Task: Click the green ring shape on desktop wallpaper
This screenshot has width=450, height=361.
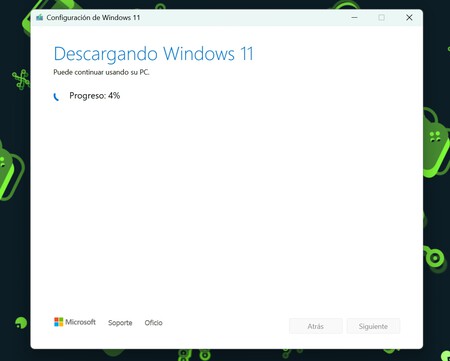Action: pyautogui.click(x=435, y=258)
